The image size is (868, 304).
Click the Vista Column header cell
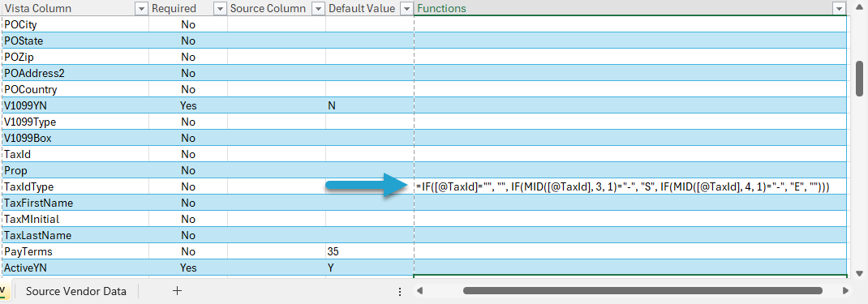tap(75, 8)
